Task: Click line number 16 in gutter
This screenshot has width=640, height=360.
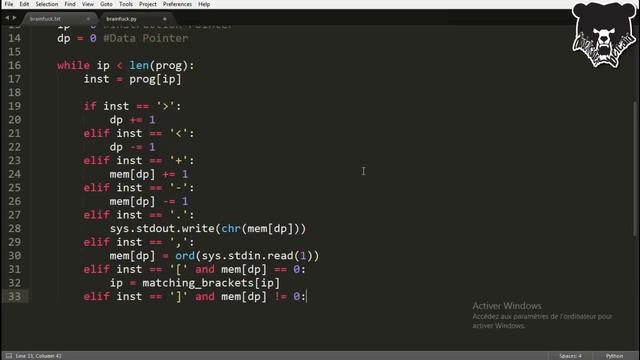Action: pyautogui.click(x=14, y=65)
